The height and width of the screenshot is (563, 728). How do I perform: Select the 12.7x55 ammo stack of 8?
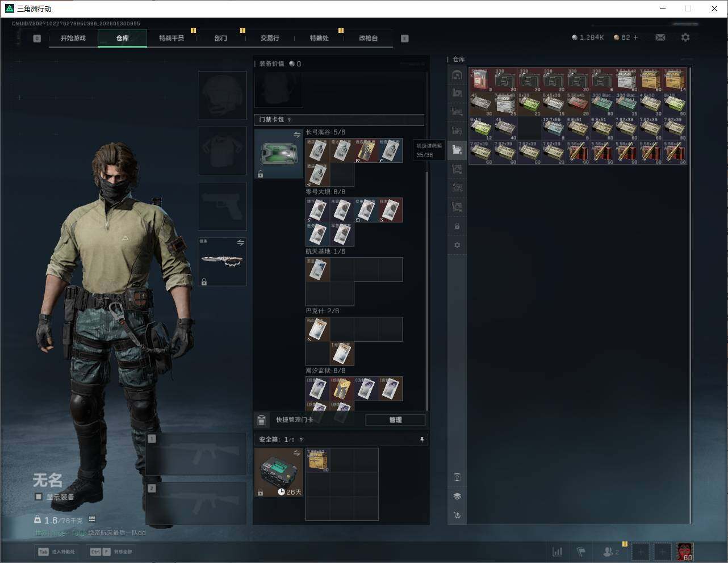coord(554,128)
